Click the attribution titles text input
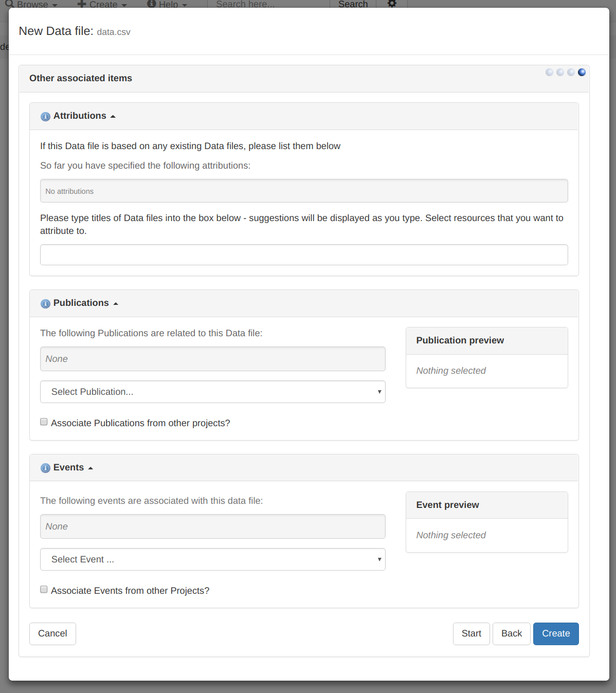616x693 pixels. (x=304, y=255)
